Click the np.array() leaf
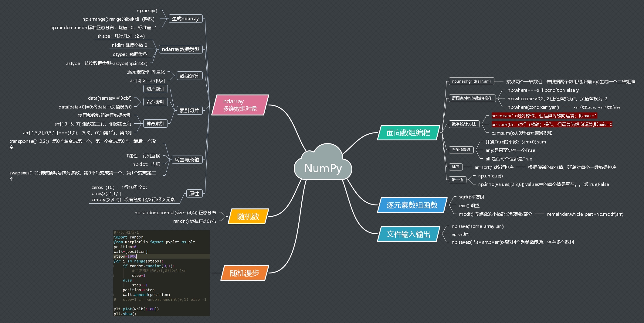 147,11
